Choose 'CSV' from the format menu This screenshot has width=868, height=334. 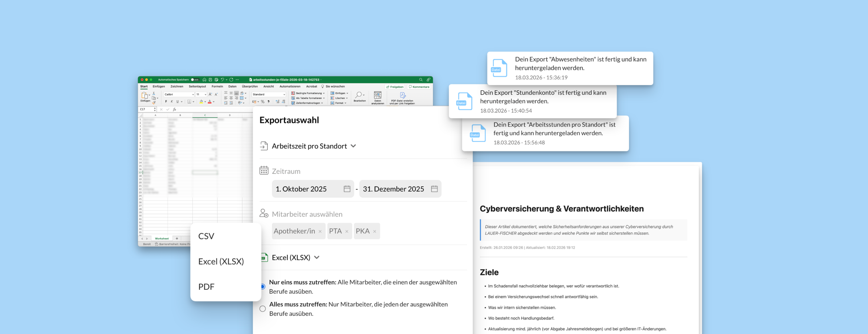(x=206, y=236)
